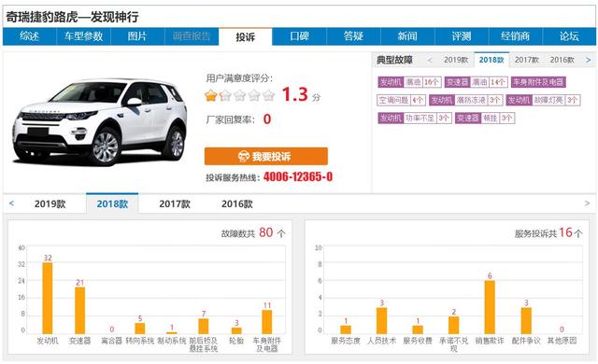This screenshot has width=598, height=364.
Task: Click left arrow of lower year tab bar
Action: coord(12,203)
